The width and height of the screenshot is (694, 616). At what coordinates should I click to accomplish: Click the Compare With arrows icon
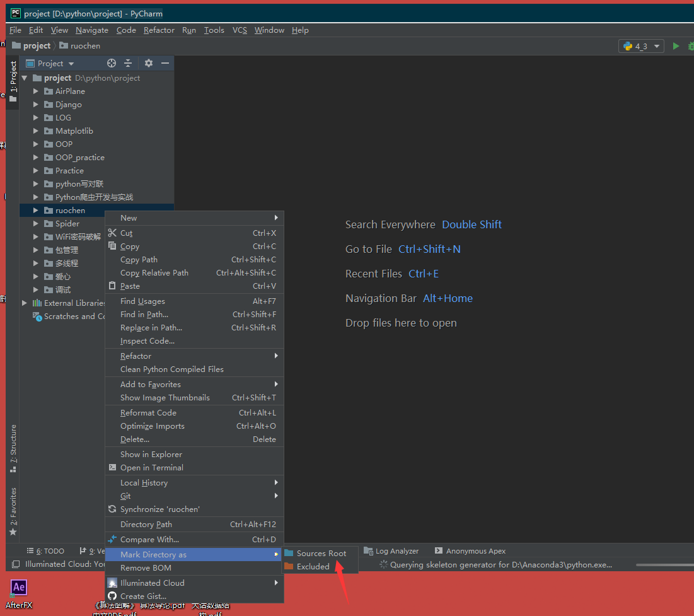coord(112,539)
